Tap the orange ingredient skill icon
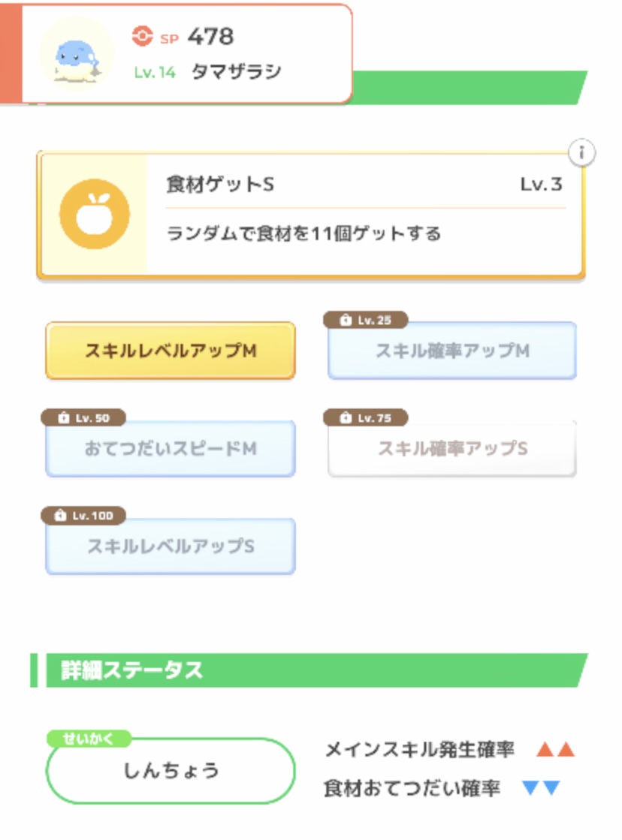622x840 pixels. (x=95, y=214)
